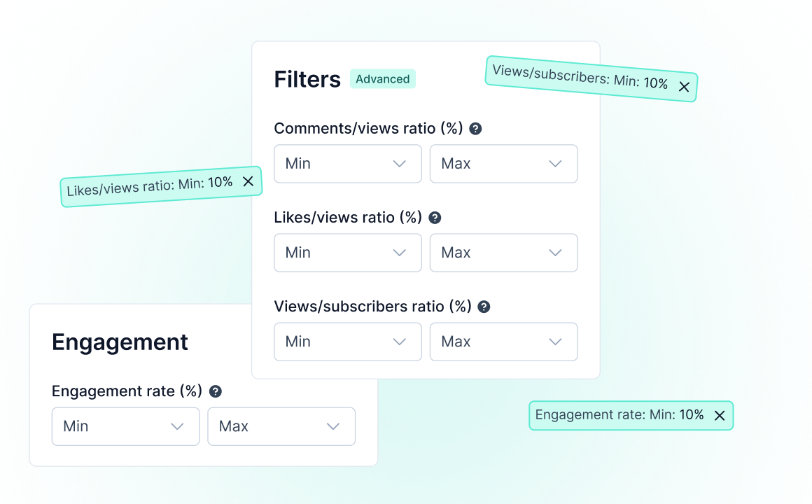Select Engagement rate Min dropdown
The width and height of the screenshot is (812, 504).
click(x=126, y=426)
